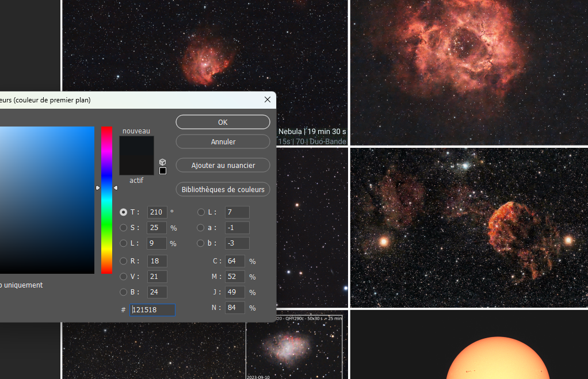Click the R field showing 18
This screenshot has height=379, width=588.
pyautogui.click(x=156, y=261)
